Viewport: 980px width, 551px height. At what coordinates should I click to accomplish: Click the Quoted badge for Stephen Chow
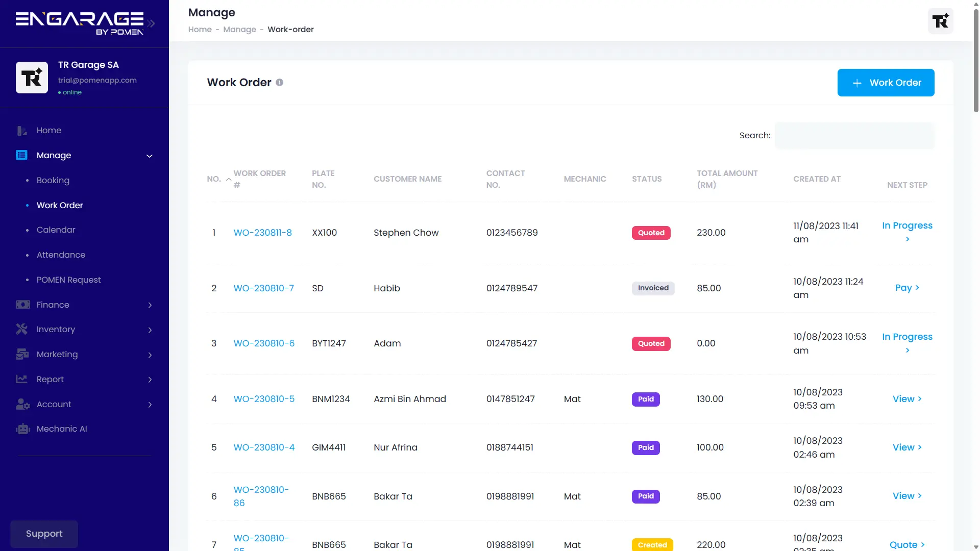point(651,233)
